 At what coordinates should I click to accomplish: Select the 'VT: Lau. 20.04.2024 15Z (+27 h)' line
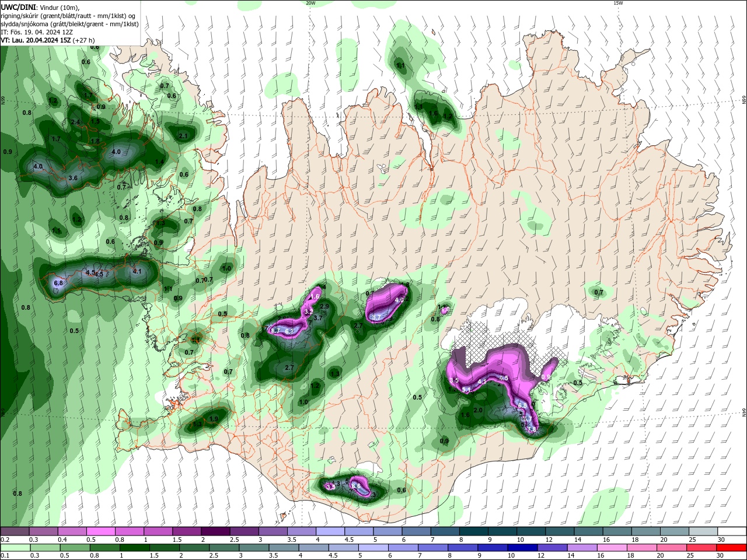click(48, 40)
